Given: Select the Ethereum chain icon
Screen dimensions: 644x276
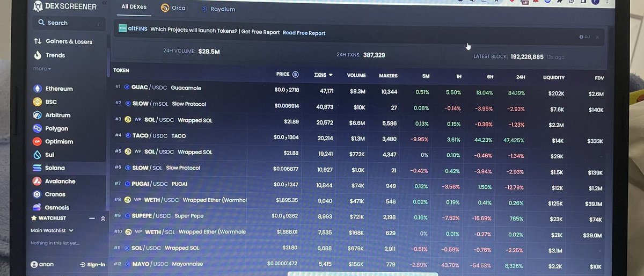Looking at the screenshot, I should pos(37,89).
